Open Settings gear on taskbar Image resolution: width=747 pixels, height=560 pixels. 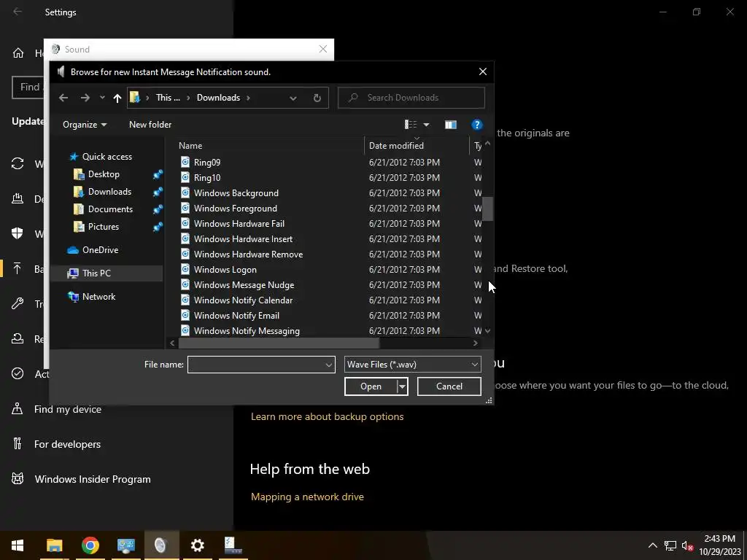197,545
